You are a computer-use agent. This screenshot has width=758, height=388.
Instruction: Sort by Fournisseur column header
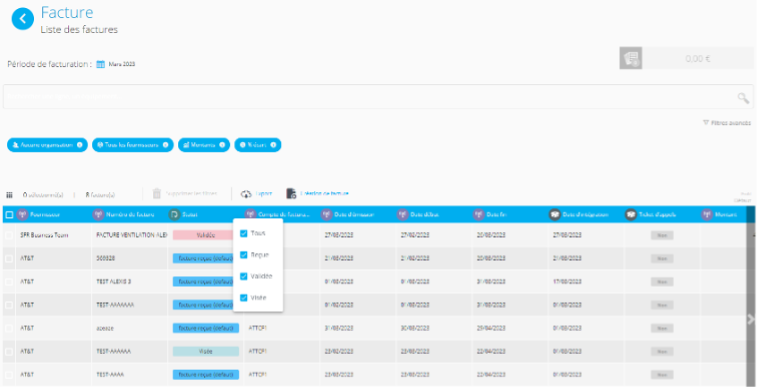pos(45,215)
